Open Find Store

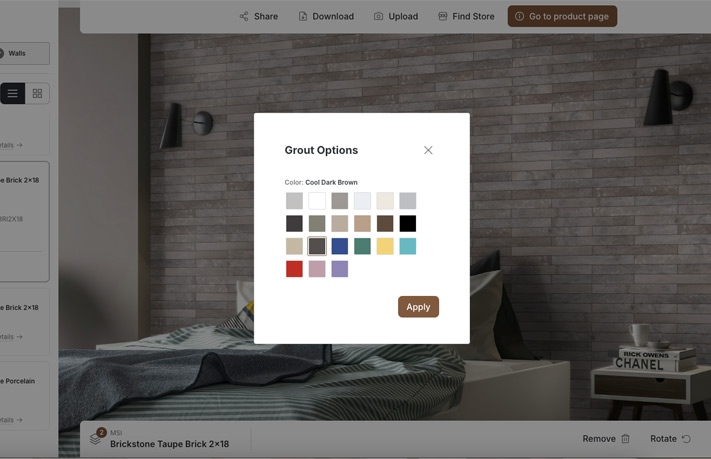(466, 16)
